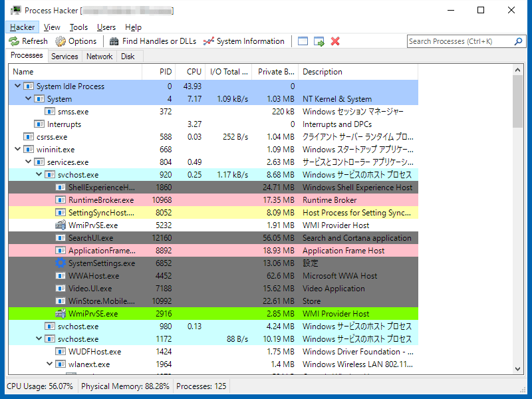
Task: Sort by the PID column header
Action: [x=158, y=72]
